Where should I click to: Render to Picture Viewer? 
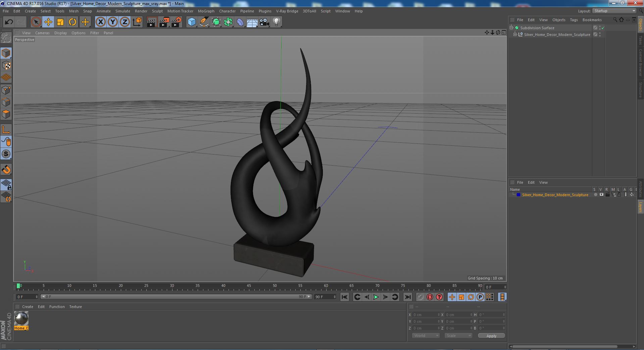coord(164,22)
